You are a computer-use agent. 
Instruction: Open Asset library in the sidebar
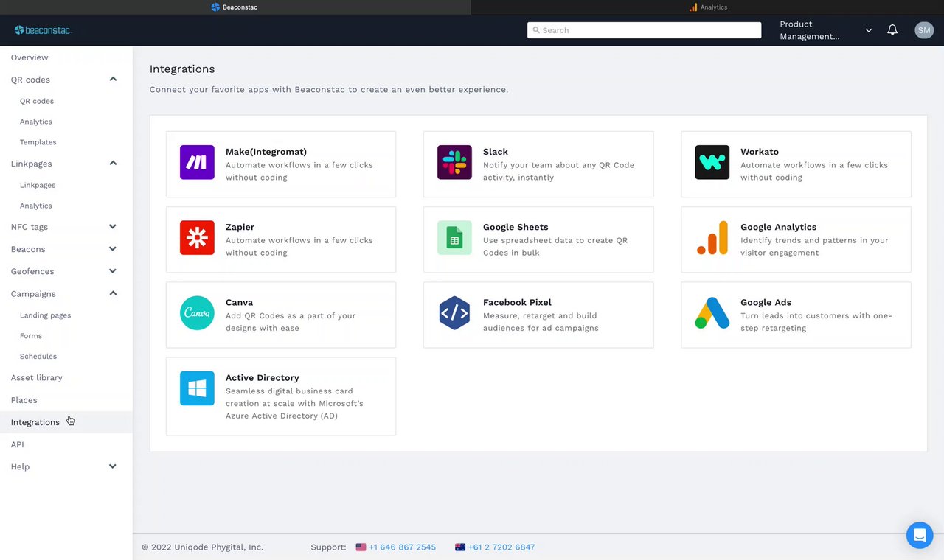coord(37,378)
